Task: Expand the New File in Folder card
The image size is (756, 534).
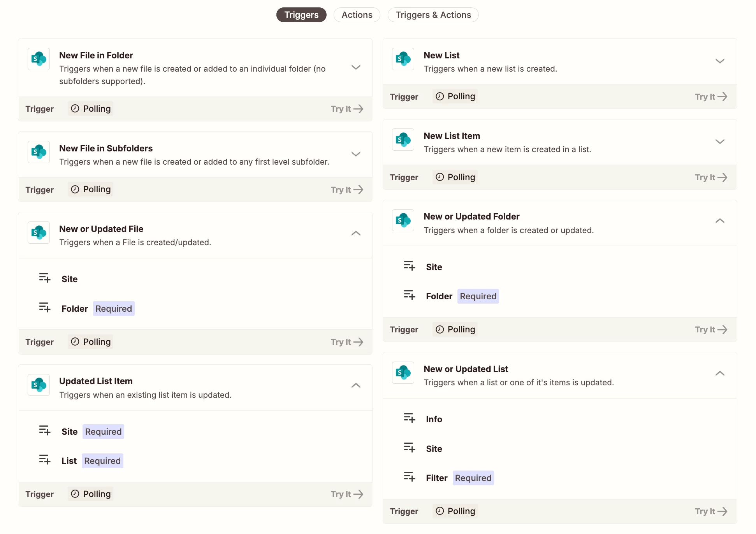Action: 356,67
